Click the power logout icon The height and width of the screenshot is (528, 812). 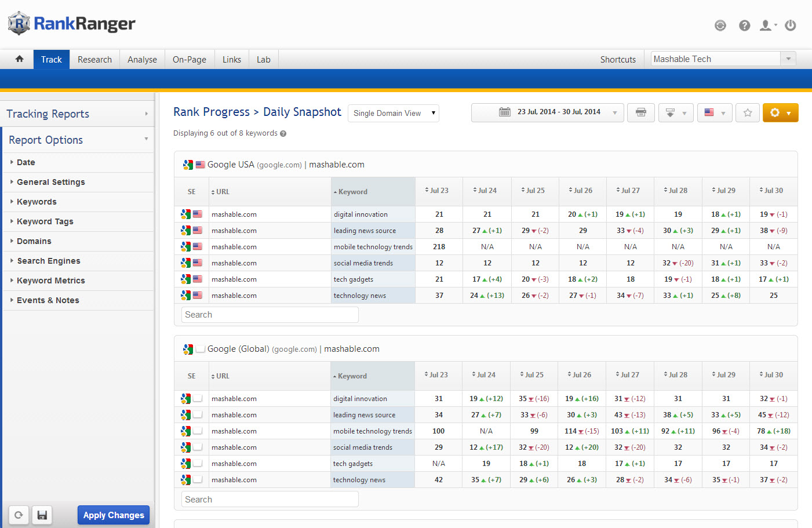click(790, 25)
